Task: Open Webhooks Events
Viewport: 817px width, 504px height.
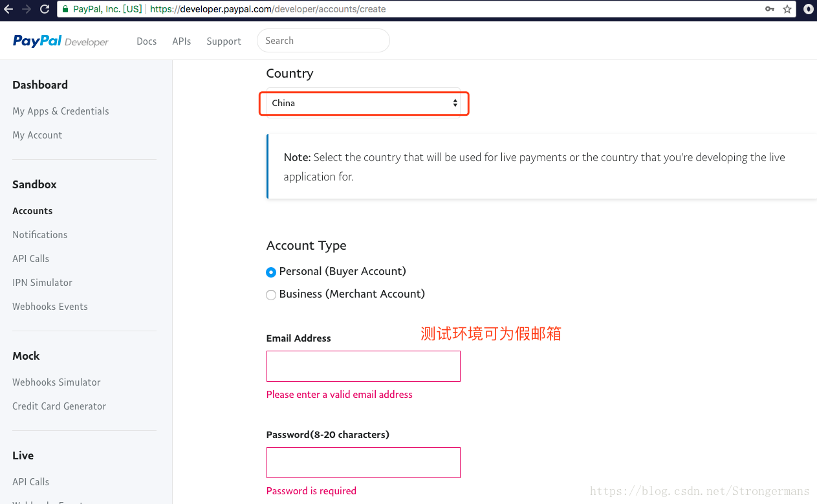Action: pyautogui.click(x=50, y=307)
